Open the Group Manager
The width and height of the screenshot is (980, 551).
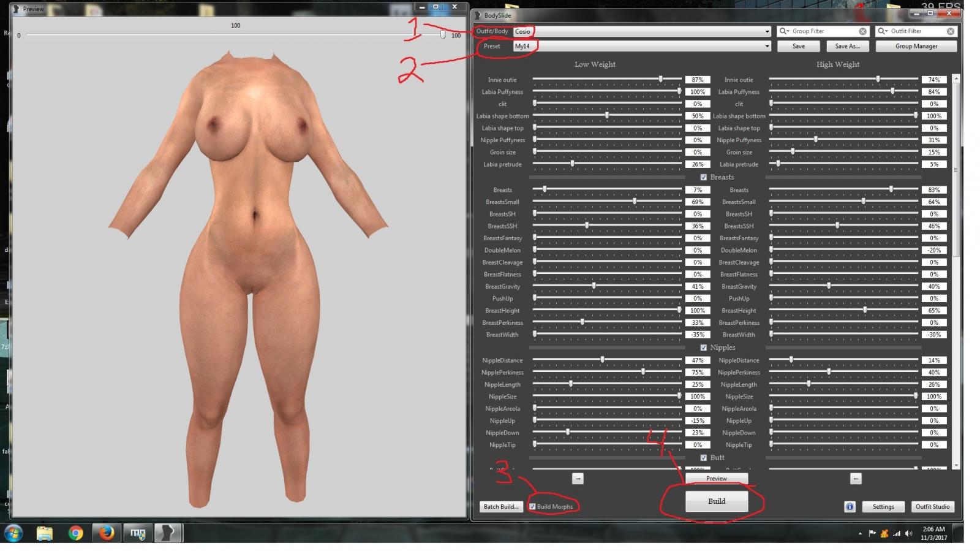pos(916,46)
